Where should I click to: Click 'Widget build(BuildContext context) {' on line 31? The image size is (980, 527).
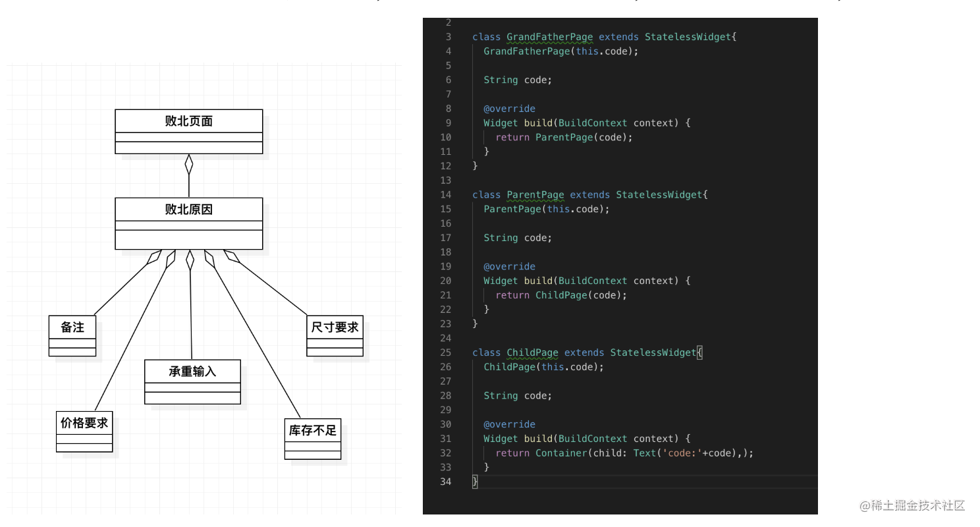pos(587,439)
